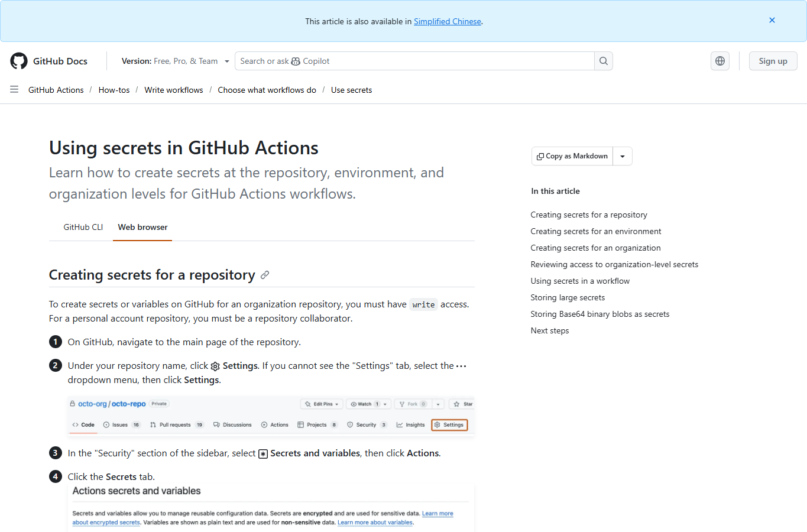Jump to Storing large secrets
807x532 pixels.
pos(568,297)
